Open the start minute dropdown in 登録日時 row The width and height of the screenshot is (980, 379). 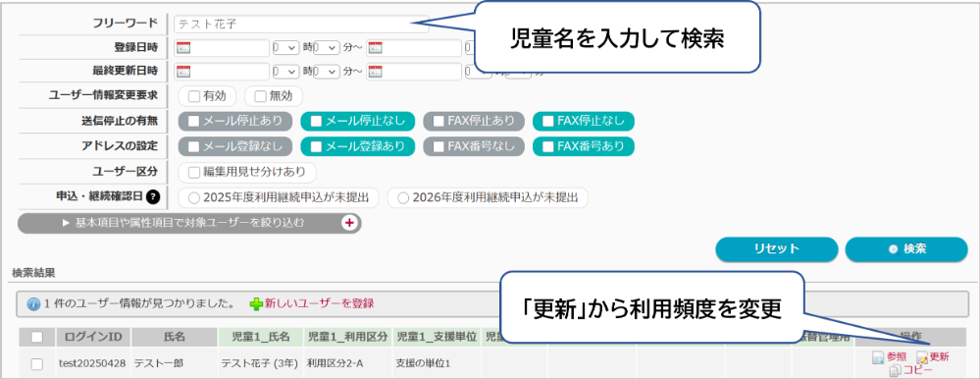click(x=327, y=47)
